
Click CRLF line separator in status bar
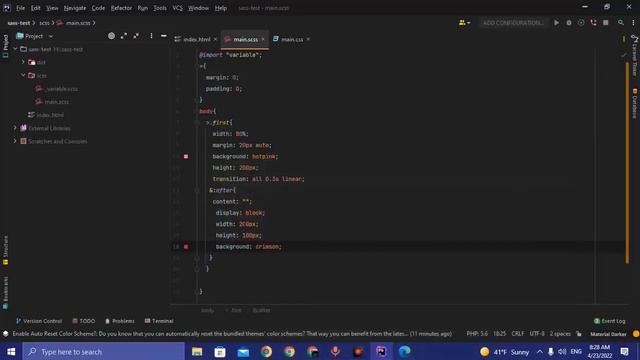click(518, 333)
